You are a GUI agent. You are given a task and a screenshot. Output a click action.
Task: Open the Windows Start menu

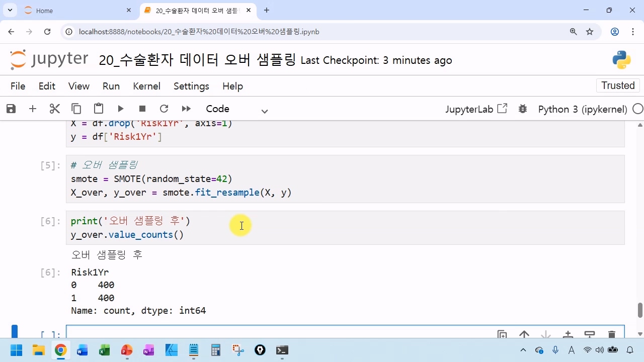(x=16, y=350)
